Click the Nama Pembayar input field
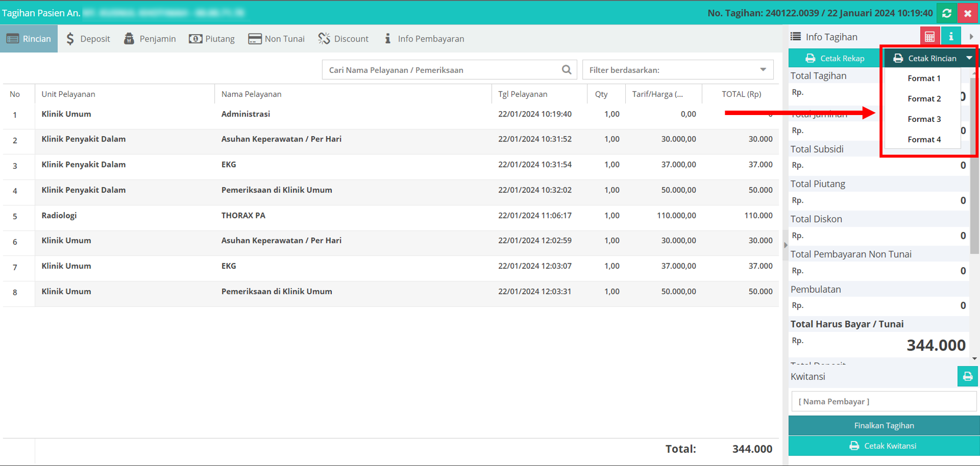Viewport: 980px width, 466px height. click(x=884, y=401)
